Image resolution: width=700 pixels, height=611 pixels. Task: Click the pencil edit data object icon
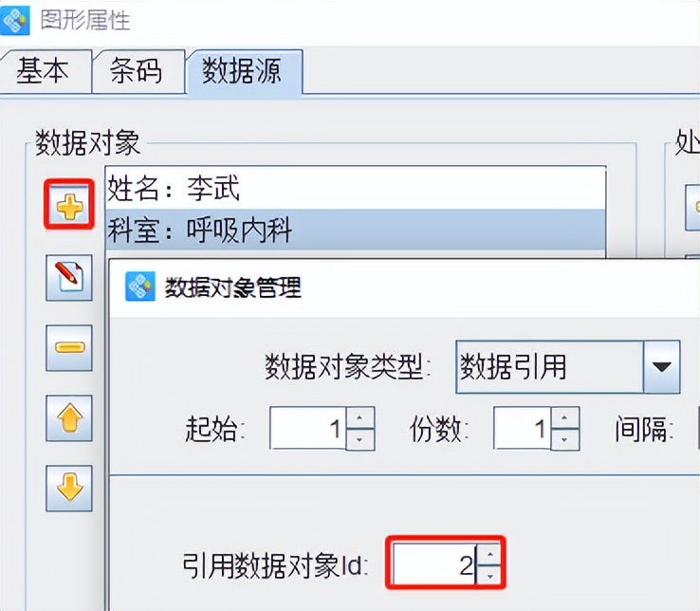coord(69,277)
